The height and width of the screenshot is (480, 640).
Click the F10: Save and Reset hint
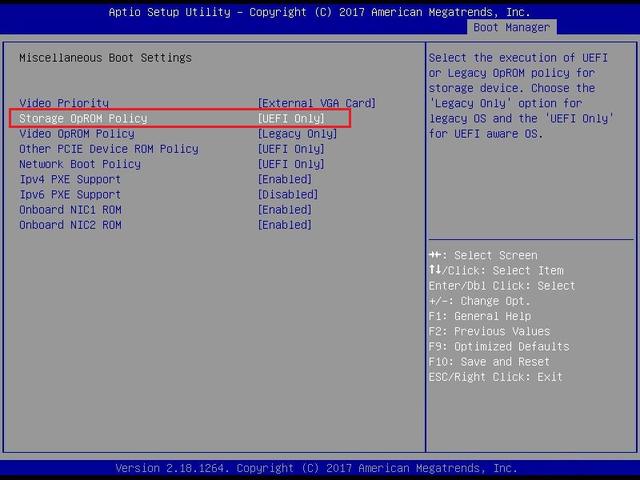(x=489, y=362)
